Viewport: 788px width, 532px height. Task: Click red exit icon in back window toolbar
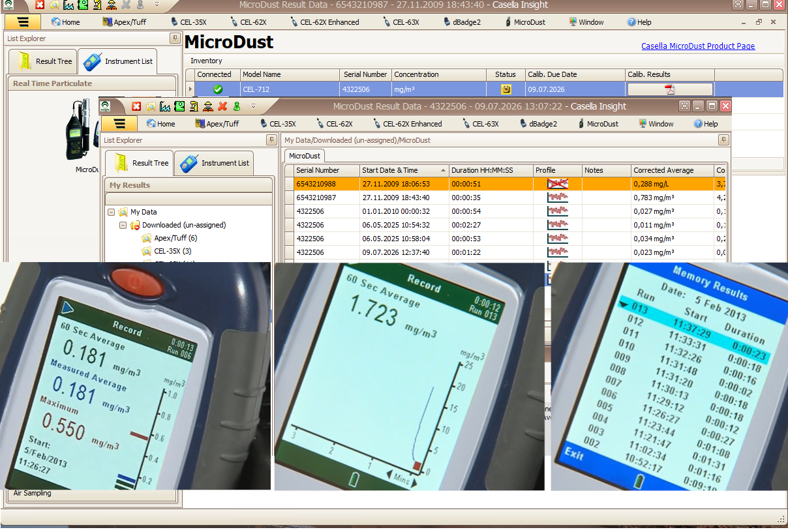pos(40,5)
